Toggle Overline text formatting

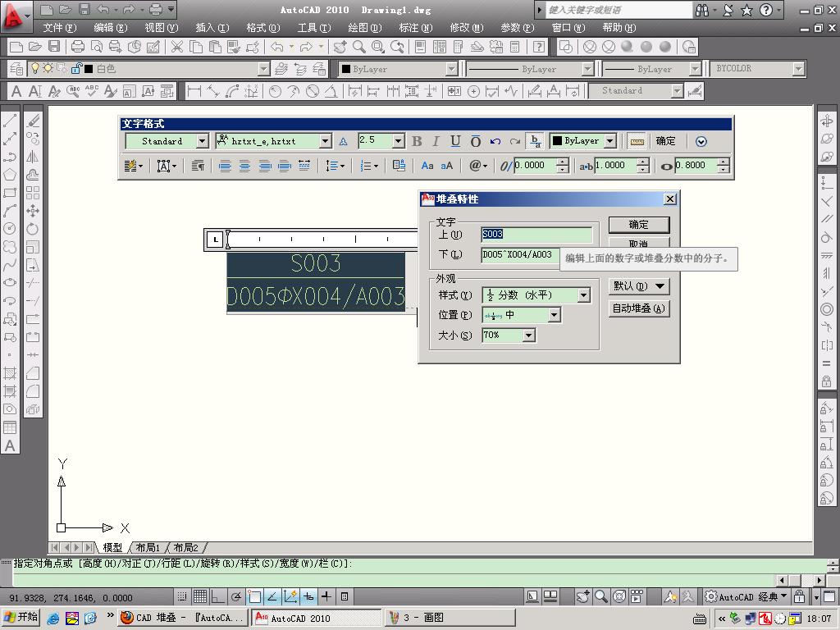pos(475,141)
